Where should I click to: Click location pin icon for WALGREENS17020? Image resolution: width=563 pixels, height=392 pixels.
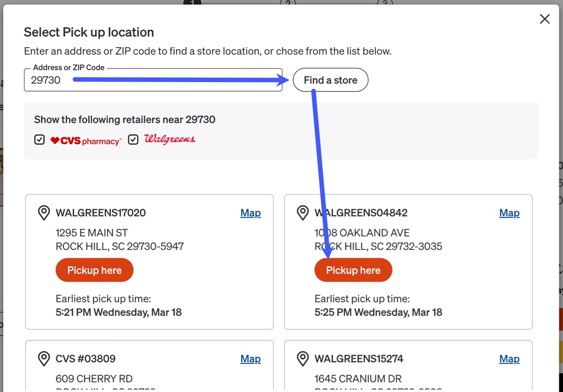coord(44,213)
